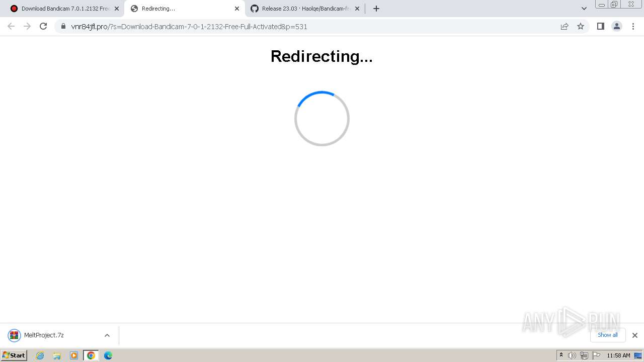
Task: Go forward to next page
Action: [x=27, y=26]
